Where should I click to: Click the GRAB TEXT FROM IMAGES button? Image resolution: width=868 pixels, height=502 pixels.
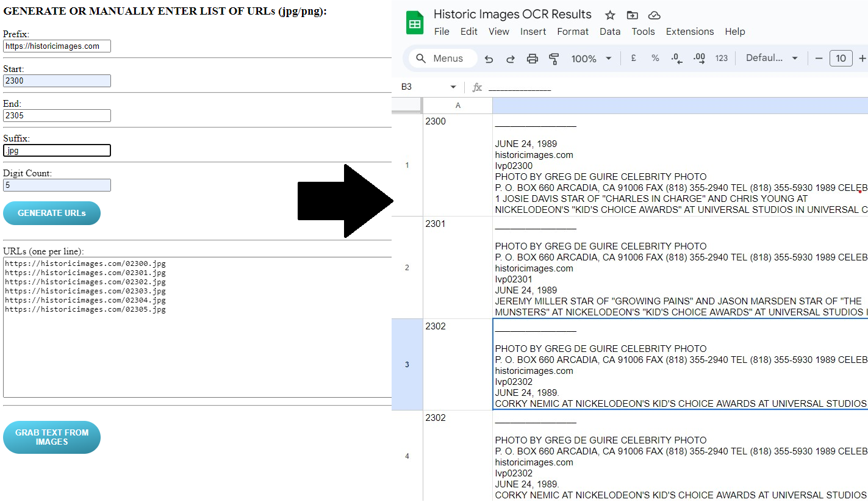tap(52, 437)
